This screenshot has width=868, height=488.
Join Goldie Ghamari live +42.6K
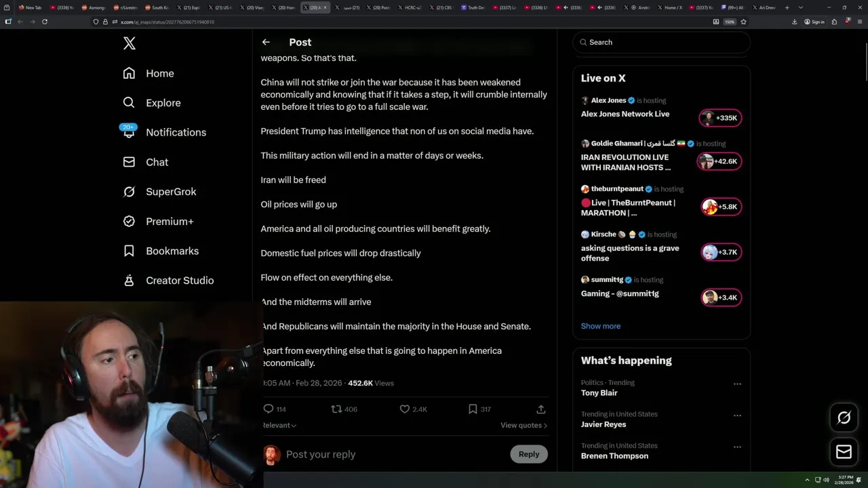(x=719, y=161)
